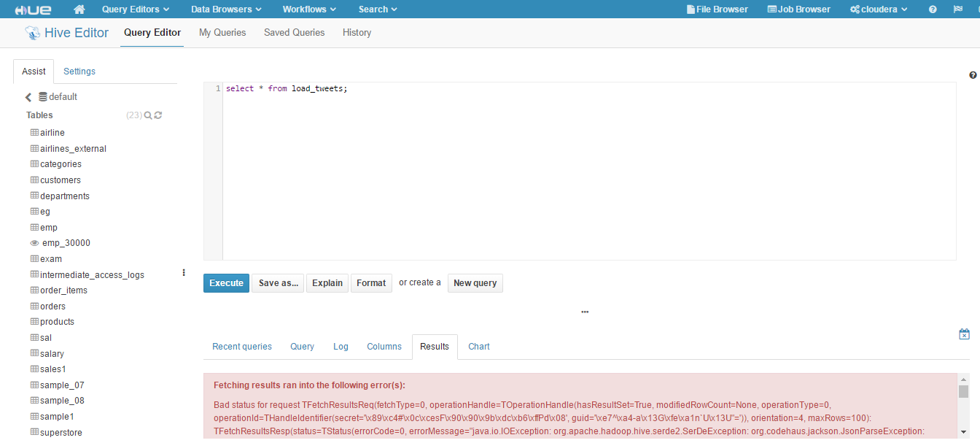Select customers table
Viewport: 980px width, 443px height.
click(61, 180)
